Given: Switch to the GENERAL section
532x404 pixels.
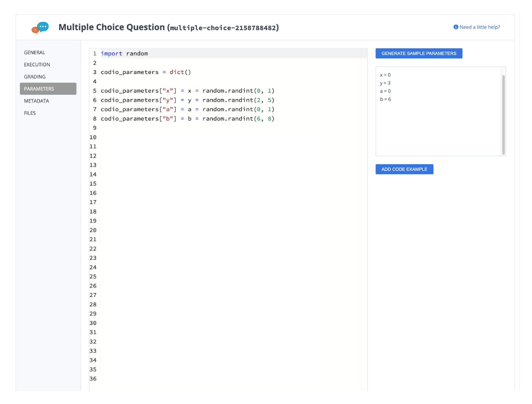Looking at the screenshot, I should (x=34, y=52).
